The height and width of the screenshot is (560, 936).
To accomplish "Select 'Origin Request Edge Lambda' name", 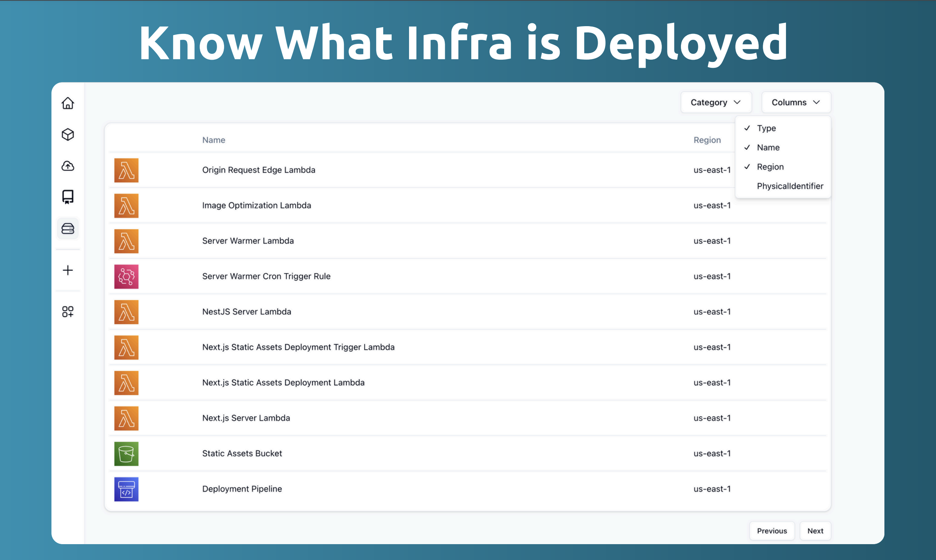I will click(x=259, y=170).
